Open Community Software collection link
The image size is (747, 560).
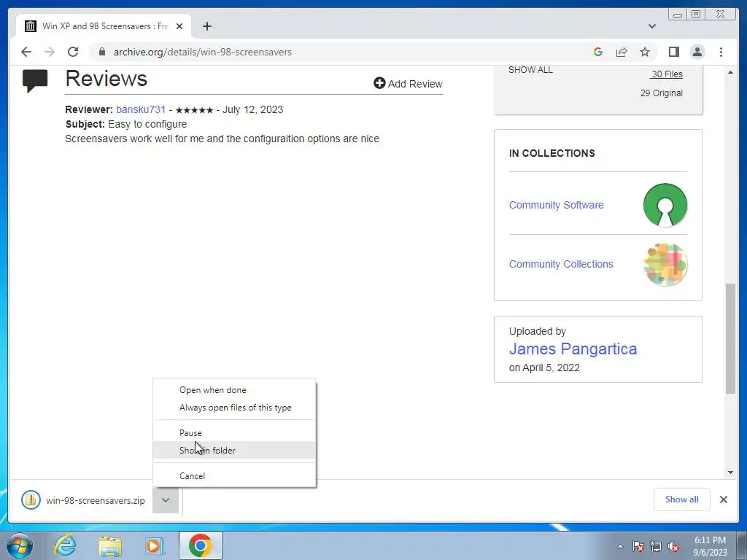(556, 205)
